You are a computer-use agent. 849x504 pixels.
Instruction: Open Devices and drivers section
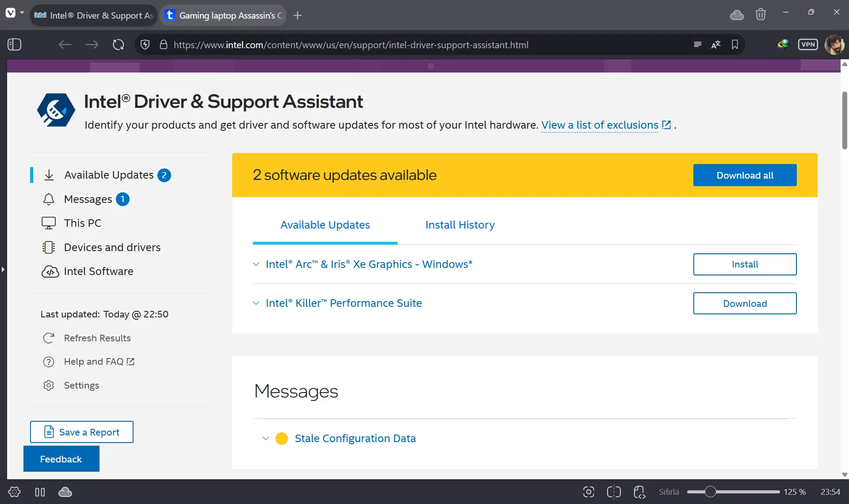112,247
